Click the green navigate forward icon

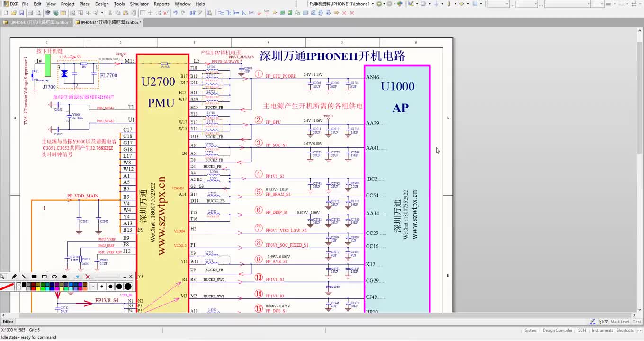(380, 4)
